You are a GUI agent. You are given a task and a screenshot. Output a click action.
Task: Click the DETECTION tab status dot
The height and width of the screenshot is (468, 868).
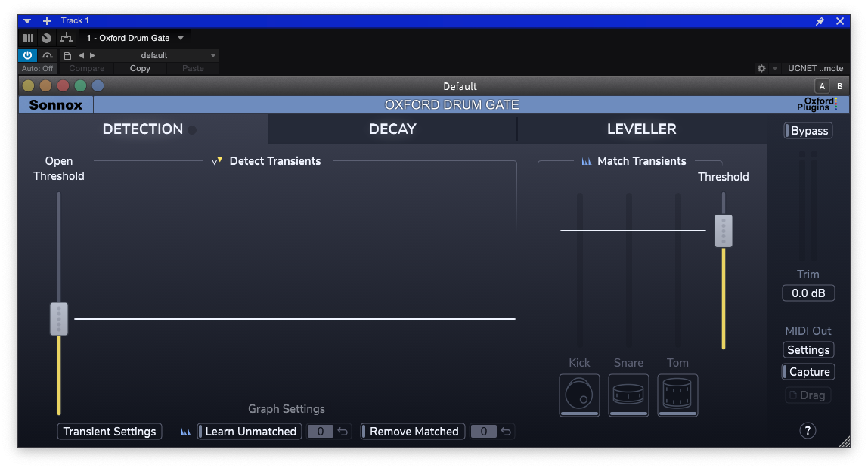pos(192,130)
